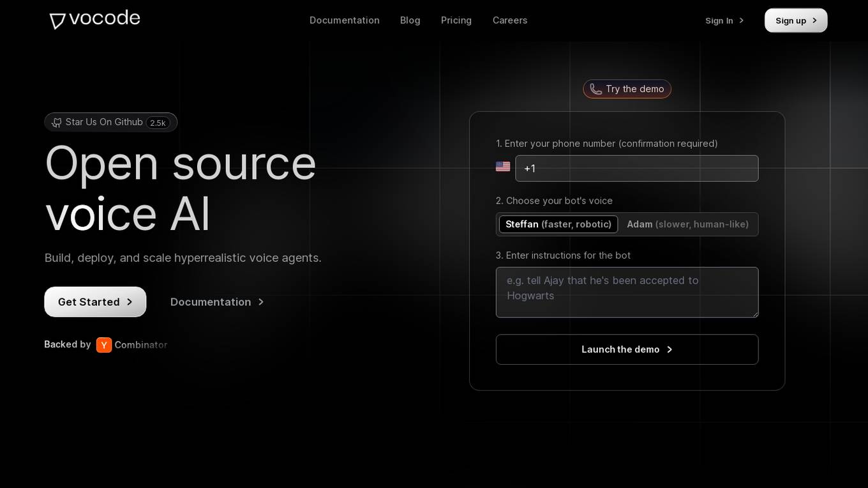Open the Careers nav item

[510, 20]
